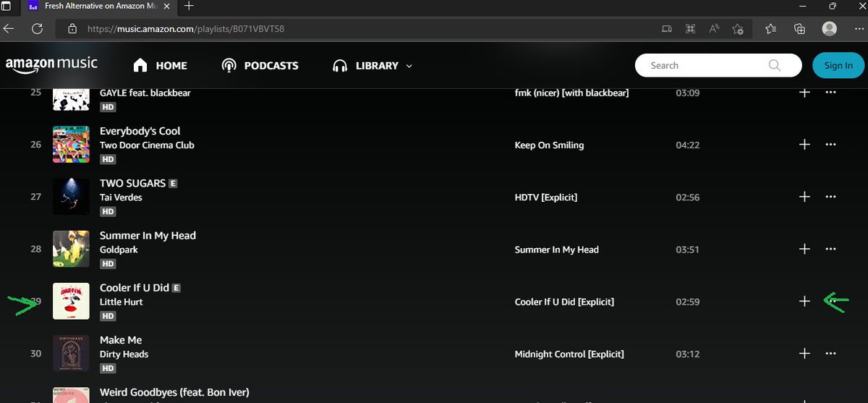The image size is (868, 403).
Task: Click the explicit E badge beside TWO SUGARS
Action: [173, 184]
